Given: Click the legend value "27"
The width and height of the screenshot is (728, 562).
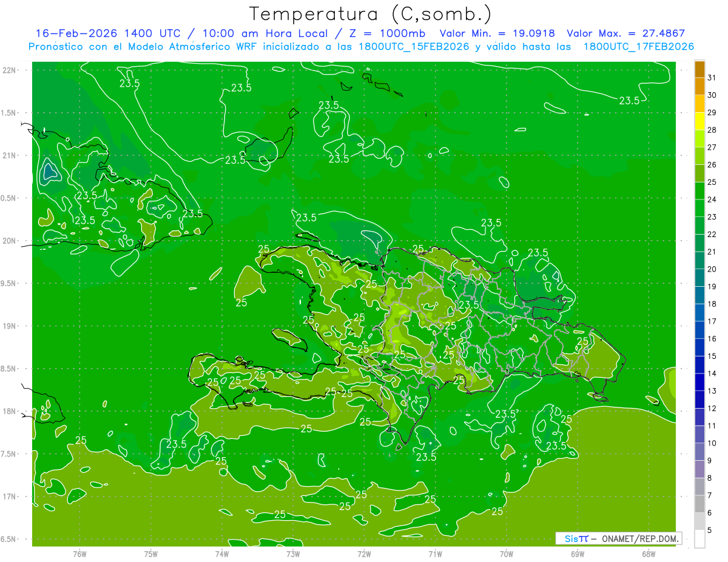Looking at the screenshot, I should [x=712, y=147].
